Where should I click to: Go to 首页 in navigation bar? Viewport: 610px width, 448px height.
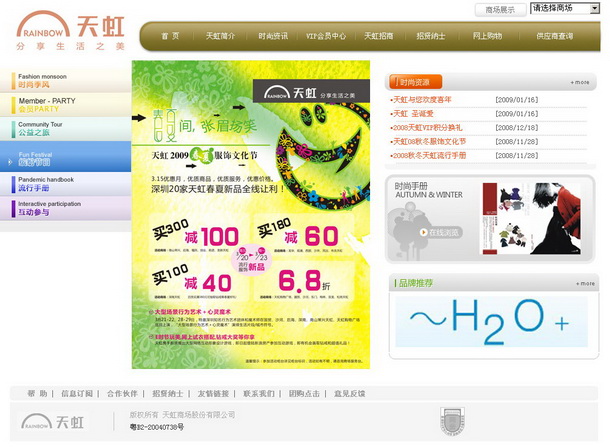coord(170,36)
